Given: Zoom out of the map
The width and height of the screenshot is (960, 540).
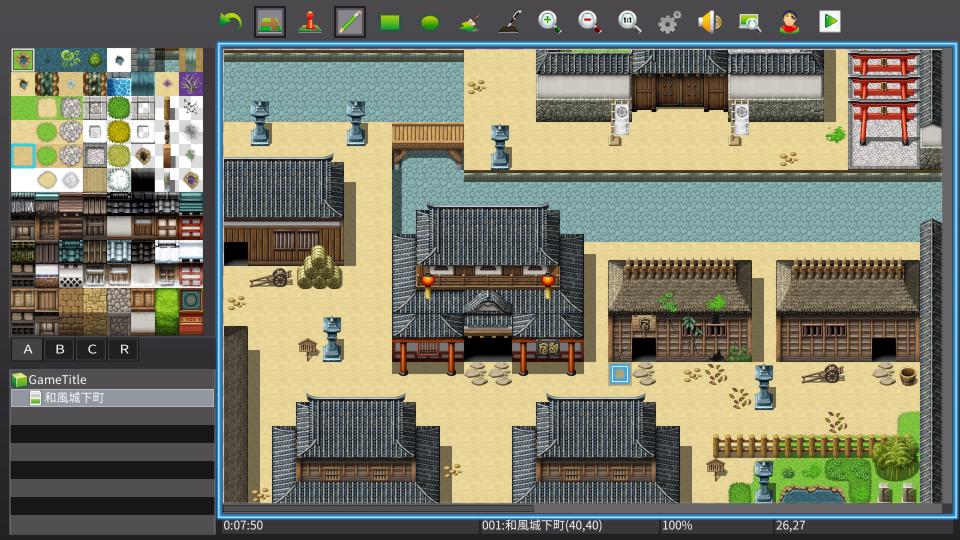Looking at the screenshot, I should click(589, 21).
